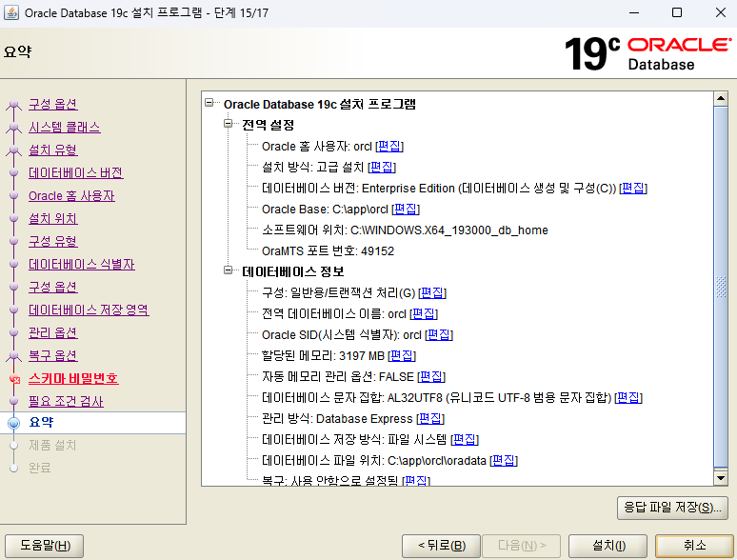
Task: Open the 스키마 비밀번호 step
Action: point(73,378)
